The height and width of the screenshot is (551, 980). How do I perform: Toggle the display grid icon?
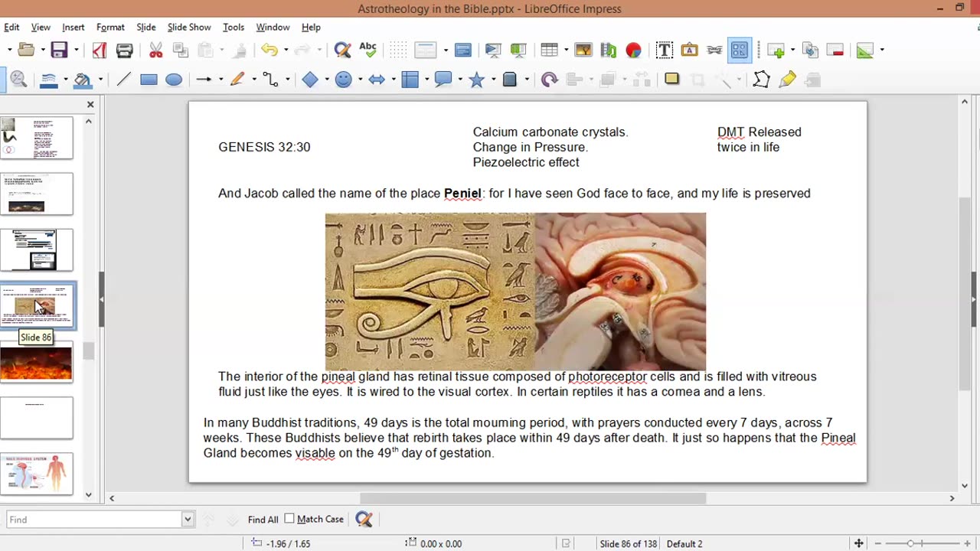tap(398, 51)
